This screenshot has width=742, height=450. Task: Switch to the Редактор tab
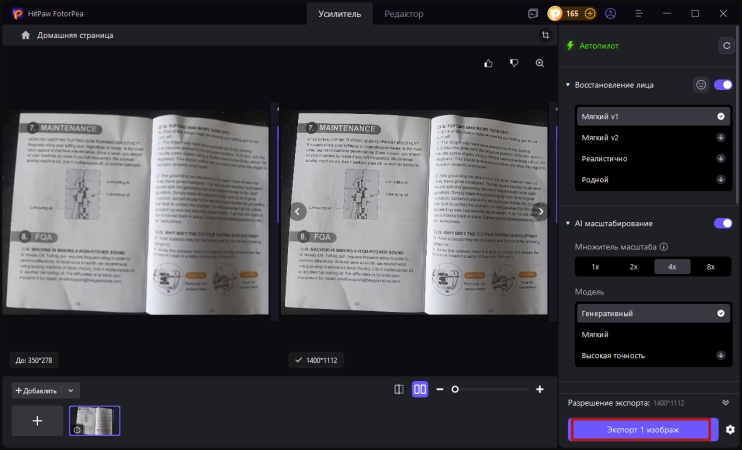tap(404, 14)
